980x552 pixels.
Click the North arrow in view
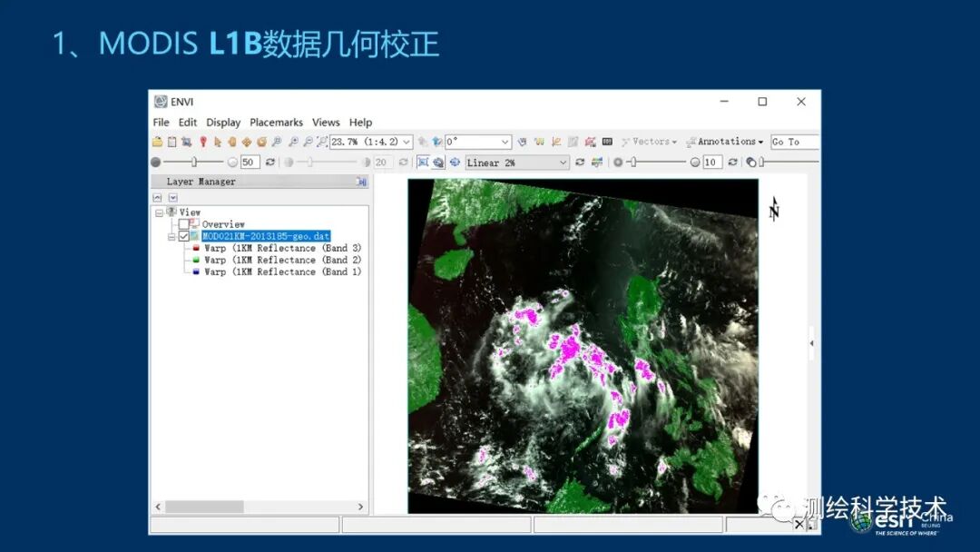tap(774, 210)
